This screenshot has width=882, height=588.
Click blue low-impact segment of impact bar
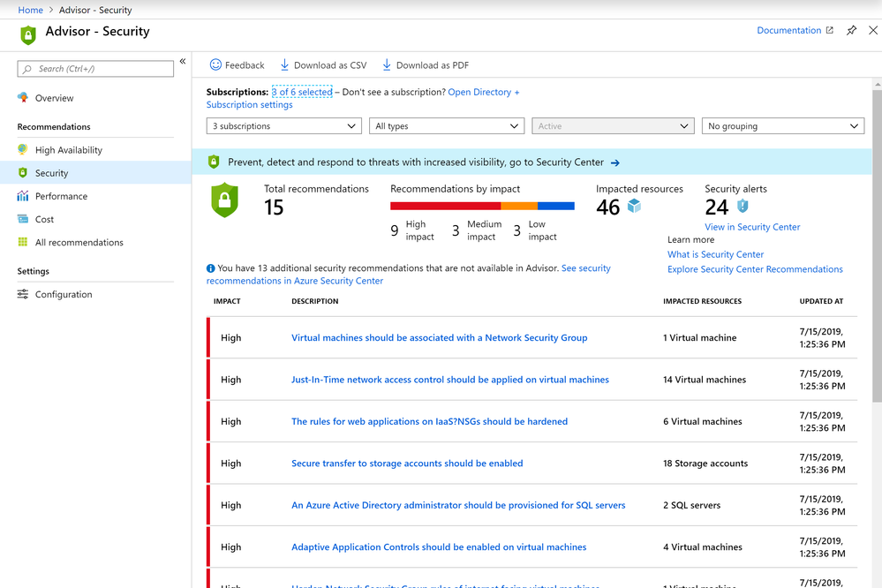(x=555, y=206)
